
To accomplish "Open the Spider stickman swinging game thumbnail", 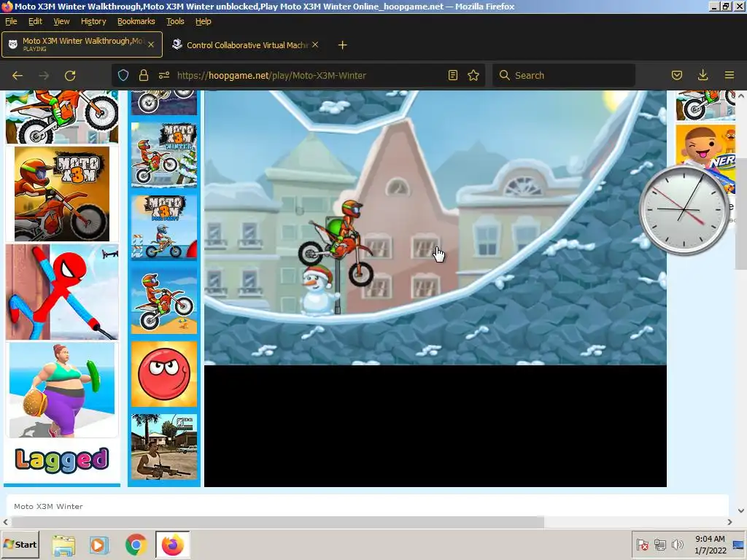I will tap(62, 292).
